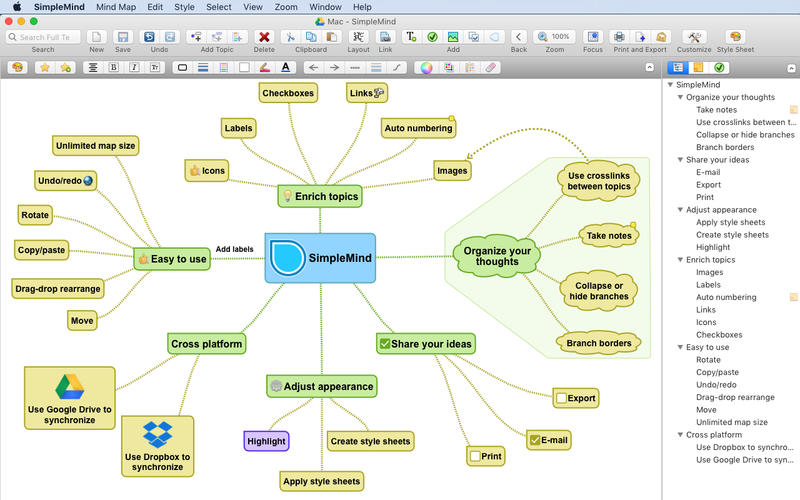Viewport: 800px width, 500px height.
Task: Apply bold text formatting
Action: (113, 67)
